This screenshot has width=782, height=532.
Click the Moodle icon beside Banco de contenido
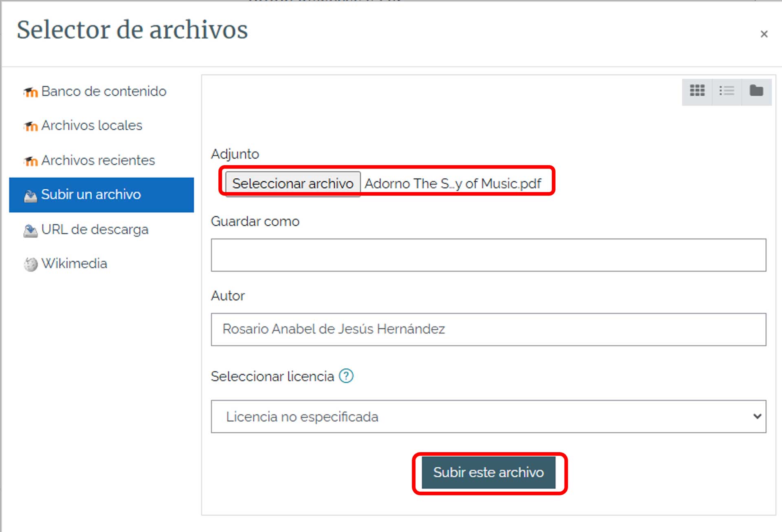31,92
